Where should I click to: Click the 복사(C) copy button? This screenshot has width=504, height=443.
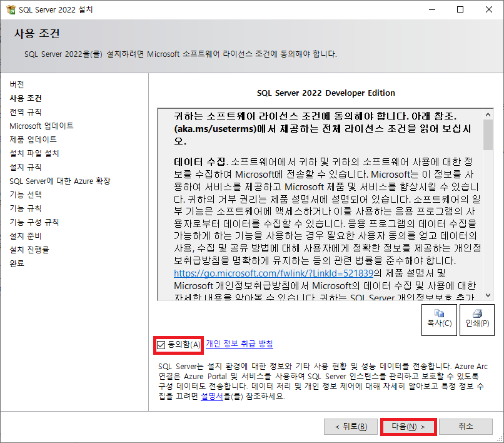439,320
